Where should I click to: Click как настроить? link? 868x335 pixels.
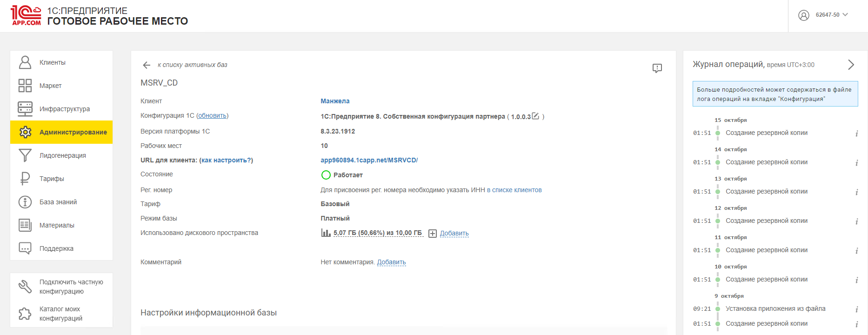click(226, 160)
